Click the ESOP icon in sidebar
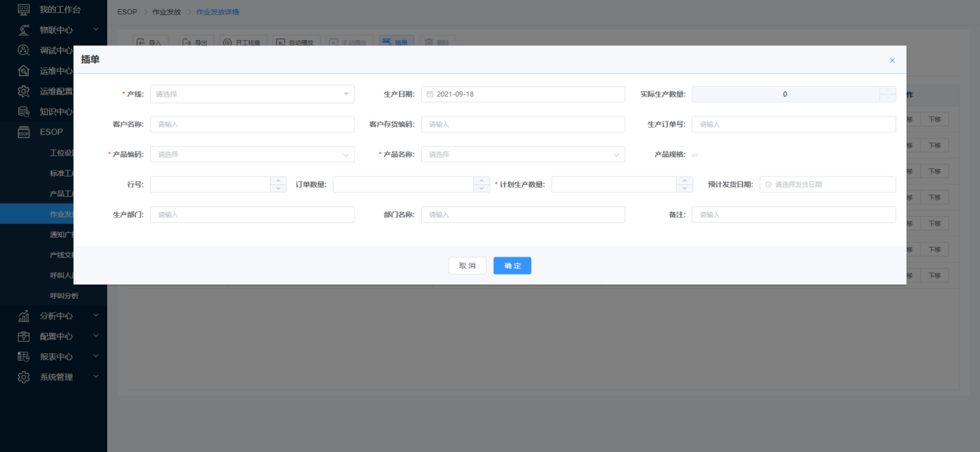Screen dimensions: 980x452 (23, 132)
